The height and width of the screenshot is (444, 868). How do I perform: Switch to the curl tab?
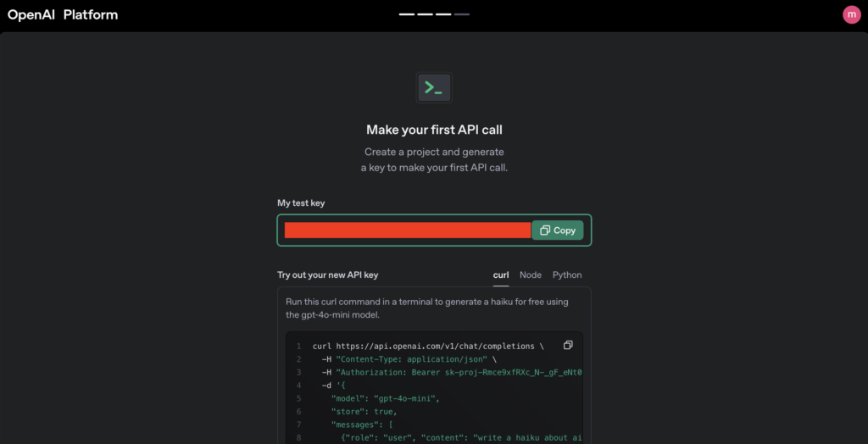(501, 275)
